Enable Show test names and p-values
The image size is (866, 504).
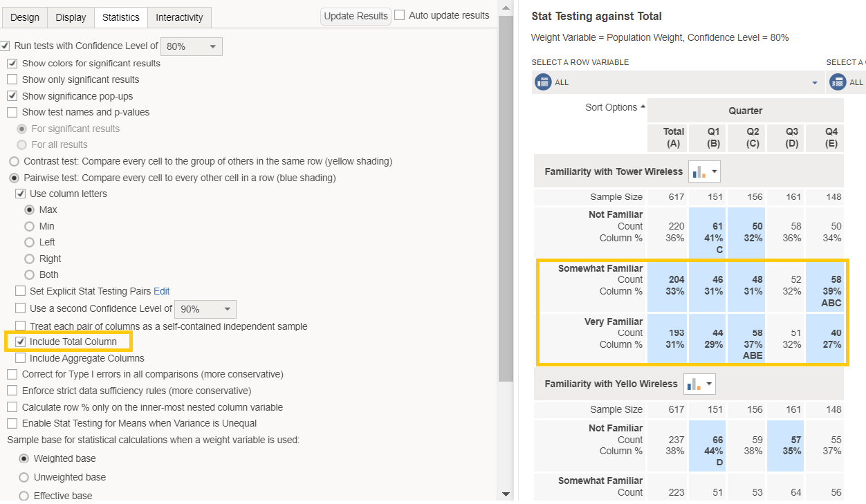coord(12,112)
